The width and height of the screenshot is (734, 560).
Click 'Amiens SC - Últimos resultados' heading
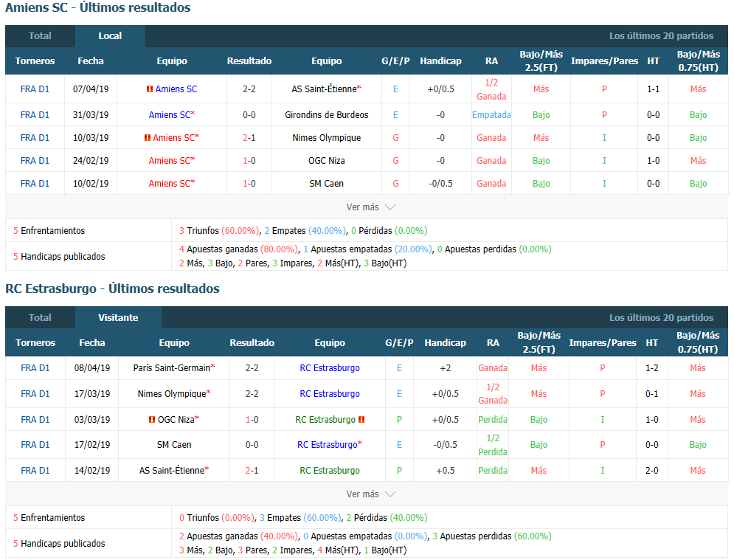pos(98,7)
